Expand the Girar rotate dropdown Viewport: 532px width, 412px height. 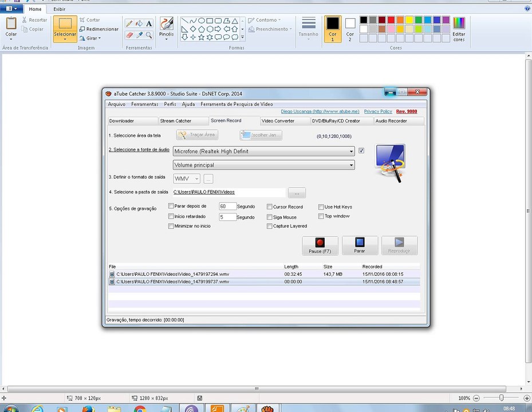click(x=100, y=38)
